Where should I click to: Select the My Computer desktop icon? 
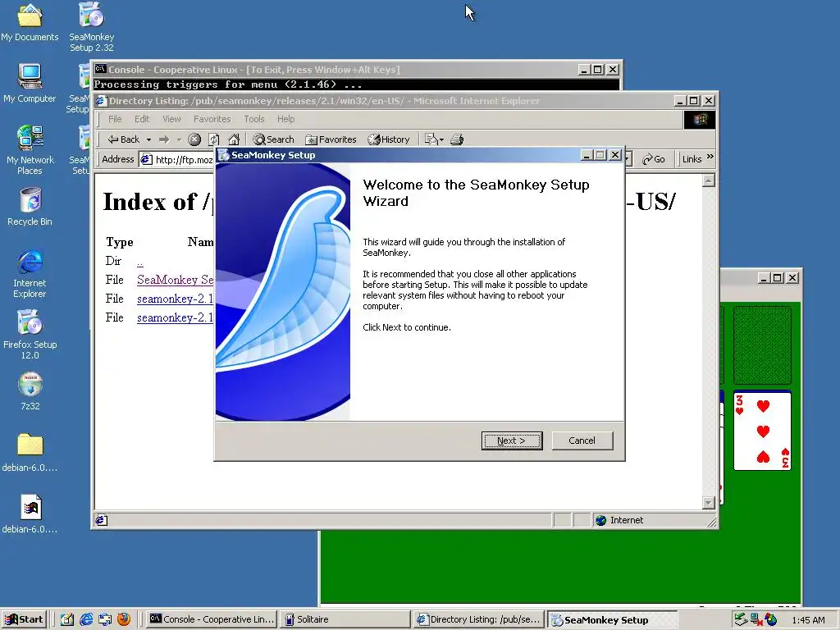pyautogui.click(x=30, y=83)
